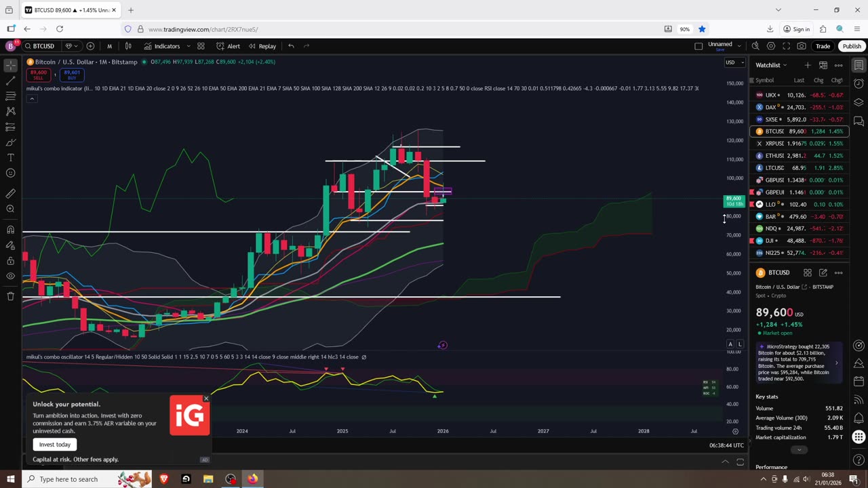
Task: Toggle stay in drawing mode
Action: point(10,245)
